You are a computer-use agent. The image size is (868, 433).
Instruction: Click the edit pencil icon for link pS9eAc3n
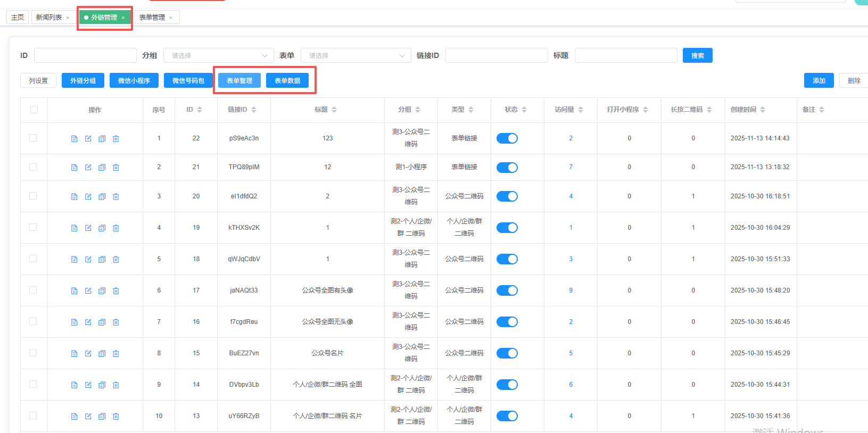click(88, 139)
